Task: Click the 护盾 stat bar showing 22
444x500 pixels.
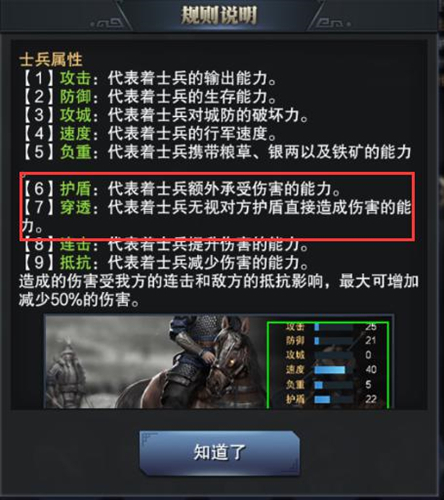Action: tap(333, 399)
